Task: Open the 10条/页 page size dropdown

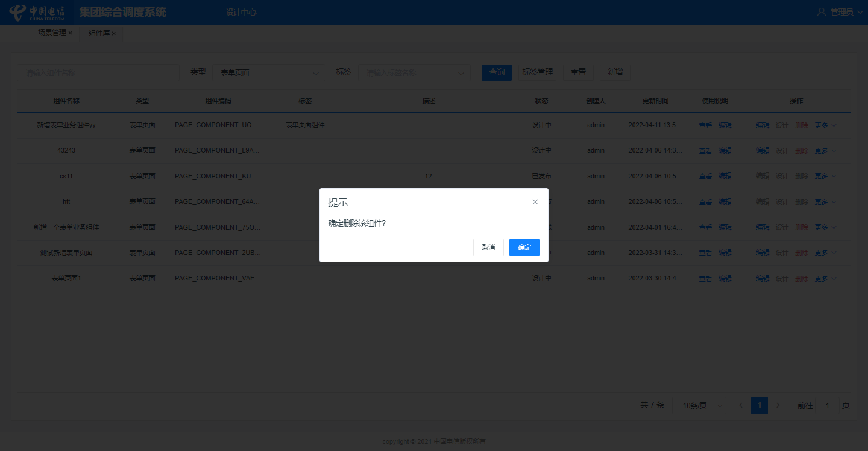Action: tap(699, 406)
